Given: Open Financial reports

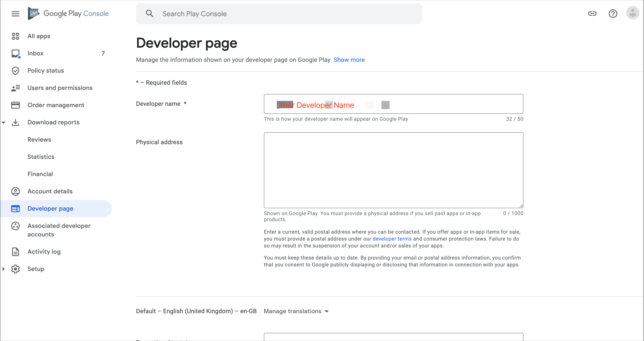Looking at the screenshot, I should [40, 174].
